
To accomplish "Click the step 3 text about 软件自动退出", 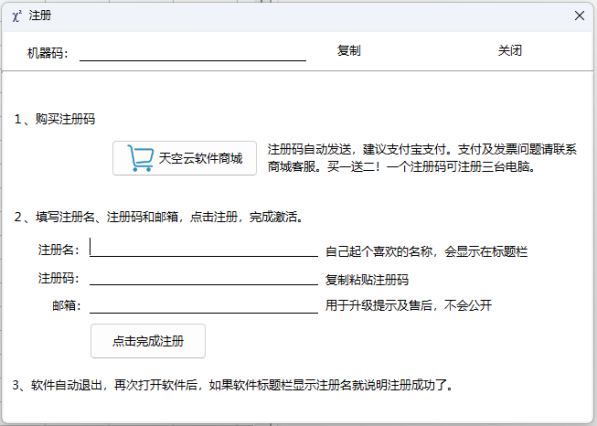I will pyautogui.click(x=233, y=385).
